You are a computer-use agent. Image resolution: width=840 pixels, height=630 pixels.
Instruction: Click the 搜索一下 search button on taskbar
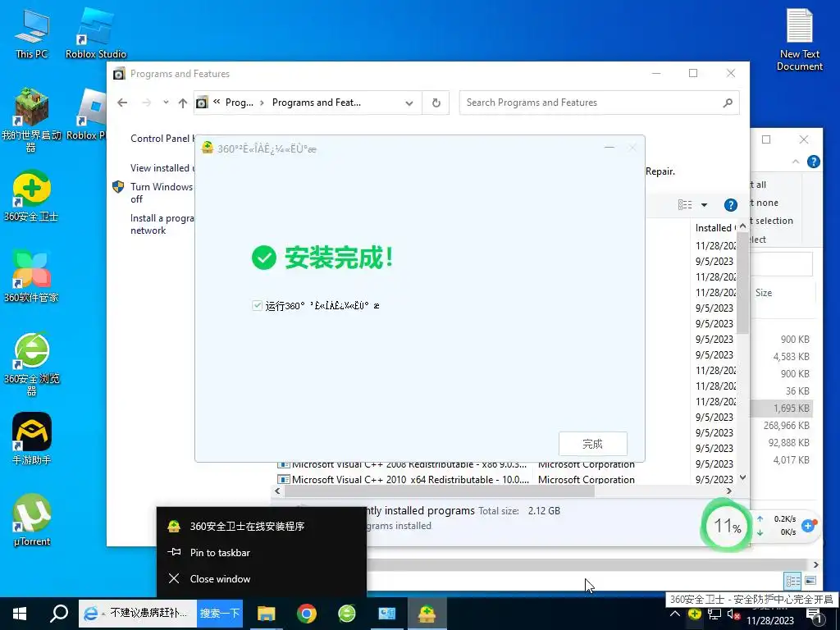(220, 614)
